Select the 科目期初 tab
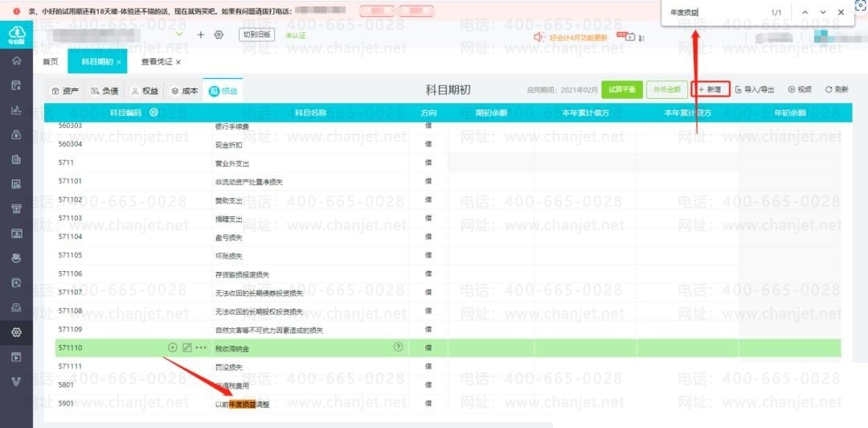 [x=97, y=61]
